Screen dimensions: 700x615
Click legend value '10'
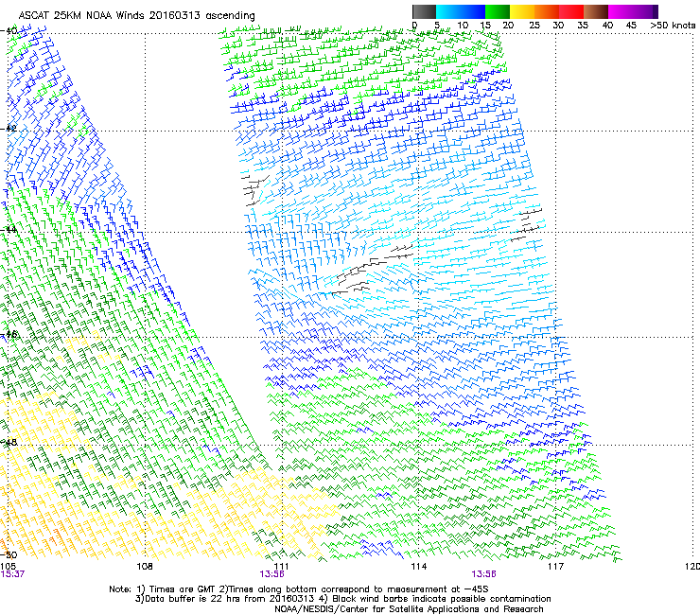[463, 26]
